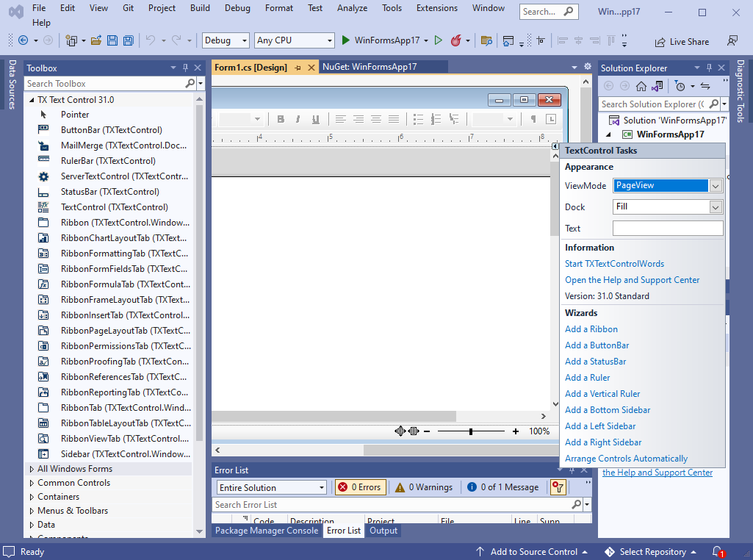Open the Format menu
The height and width of the screenshot is (560, 753).
278,8
